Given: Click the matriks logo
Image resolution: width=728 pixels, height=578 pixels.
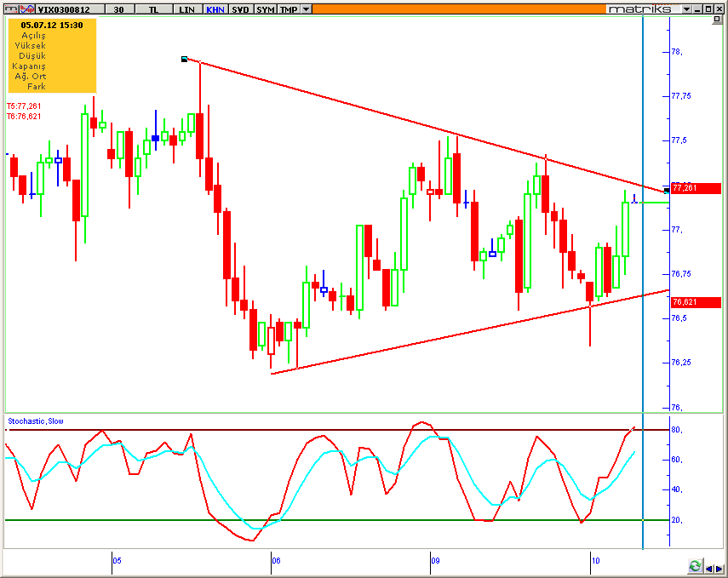Looking at the screenshot, I should tap(639, 9).
